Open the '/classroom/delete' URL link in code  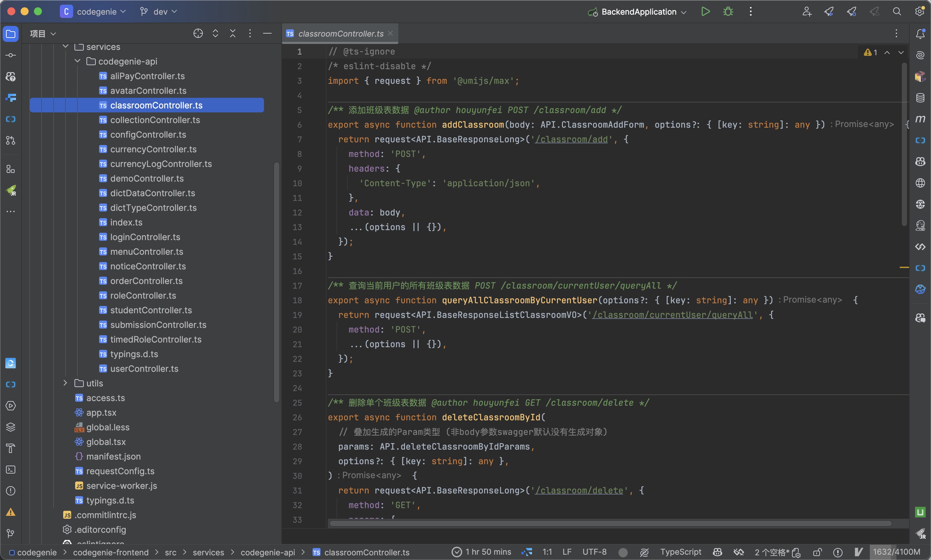(580, 490)
